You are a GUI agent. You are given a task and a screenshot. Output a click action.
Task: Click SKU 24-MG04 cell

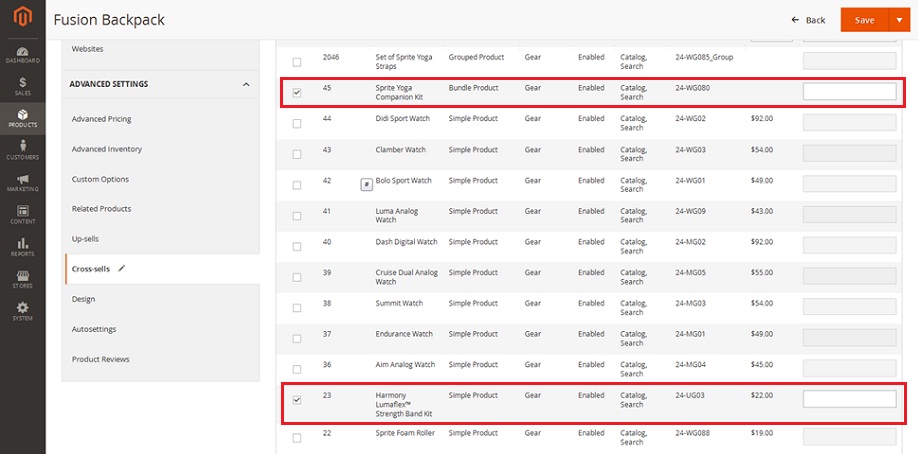691,364
